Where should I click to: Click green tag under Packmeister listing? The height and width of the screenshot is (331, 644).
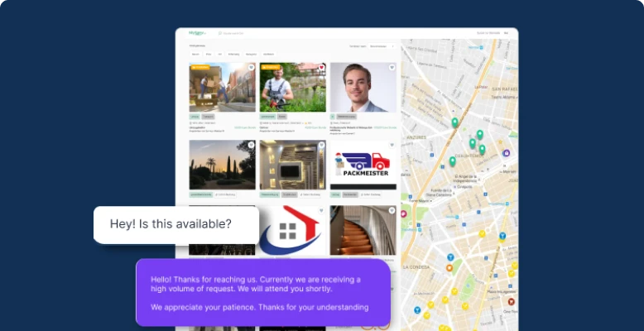[335, 194]
